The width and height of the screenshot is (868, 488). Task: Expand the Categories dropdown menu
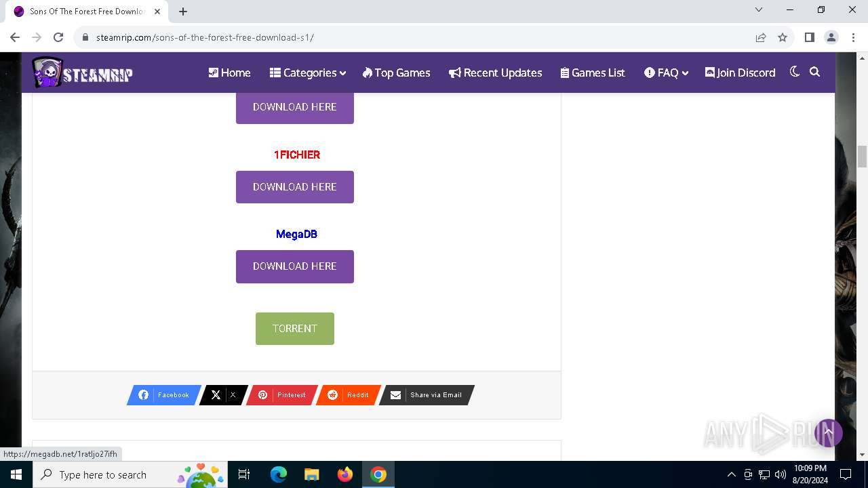[308, 73]
